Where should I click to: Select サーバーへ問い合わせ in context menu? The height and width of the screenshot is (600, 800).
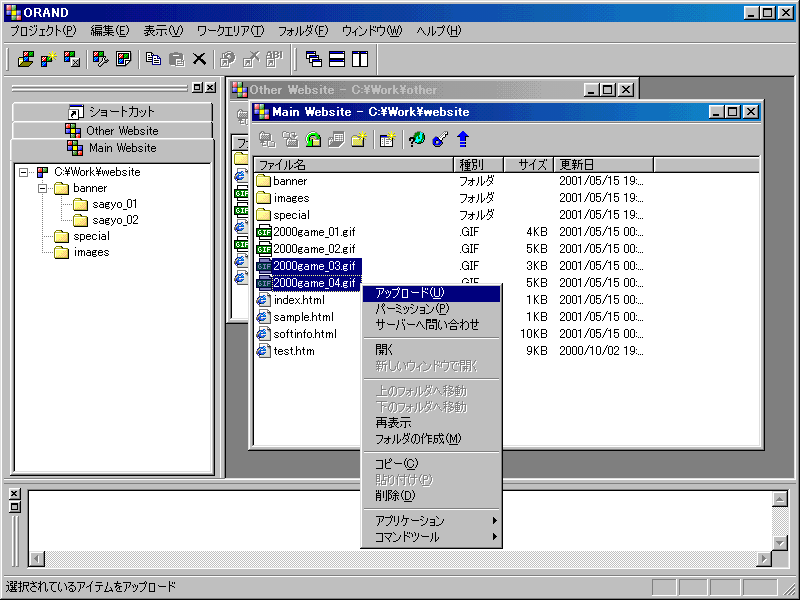(x=431, y=325)
